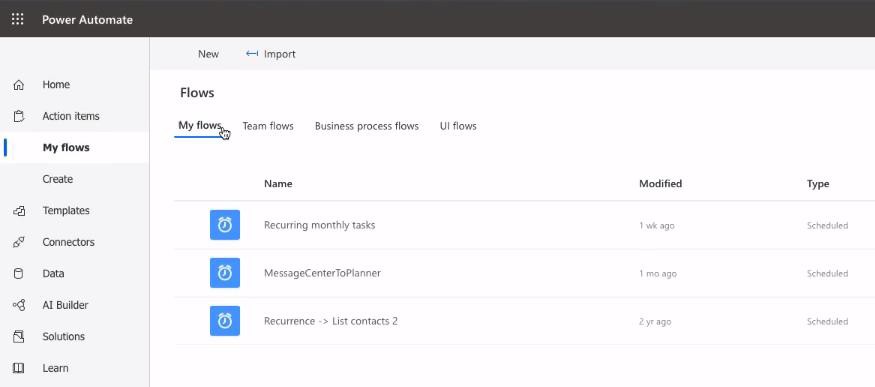
Task: Open AI Builder in the sidebar
Action: click(x=65, y=305)
